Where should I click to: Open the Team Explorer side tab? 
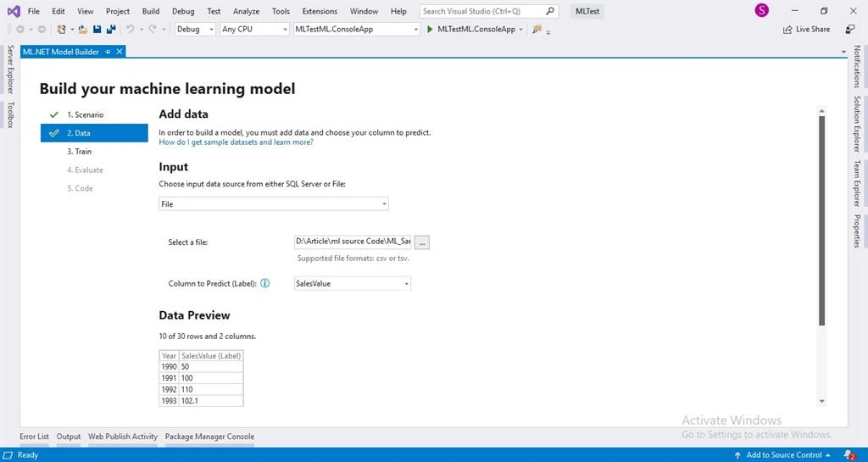click(x=857, y=183)
